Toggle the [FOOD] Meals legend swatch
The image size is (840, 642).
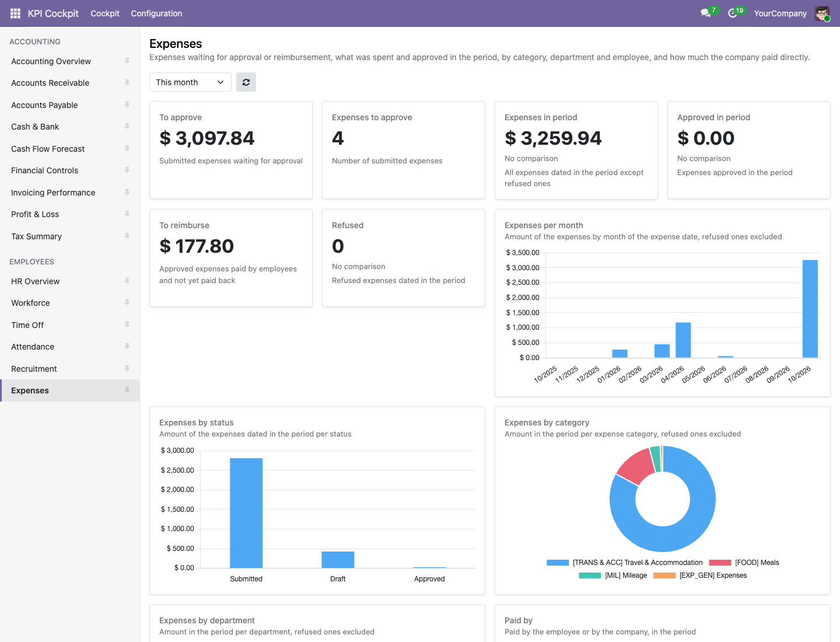[720, 563]
